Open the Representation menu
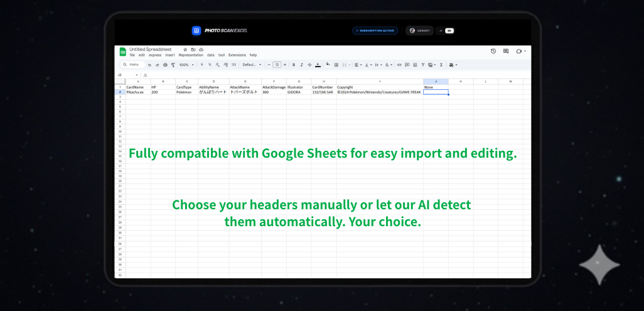 point(191,55)
